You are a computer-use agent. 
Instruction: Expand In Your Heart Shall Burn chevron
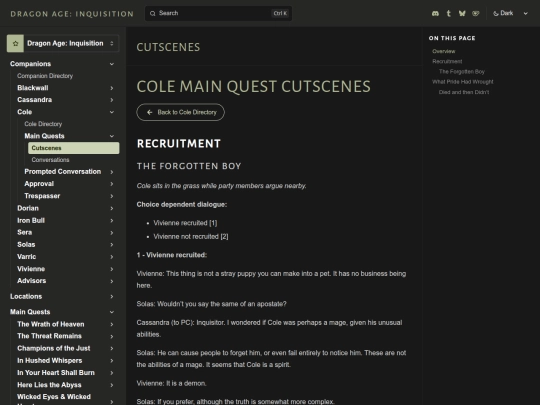112,373
